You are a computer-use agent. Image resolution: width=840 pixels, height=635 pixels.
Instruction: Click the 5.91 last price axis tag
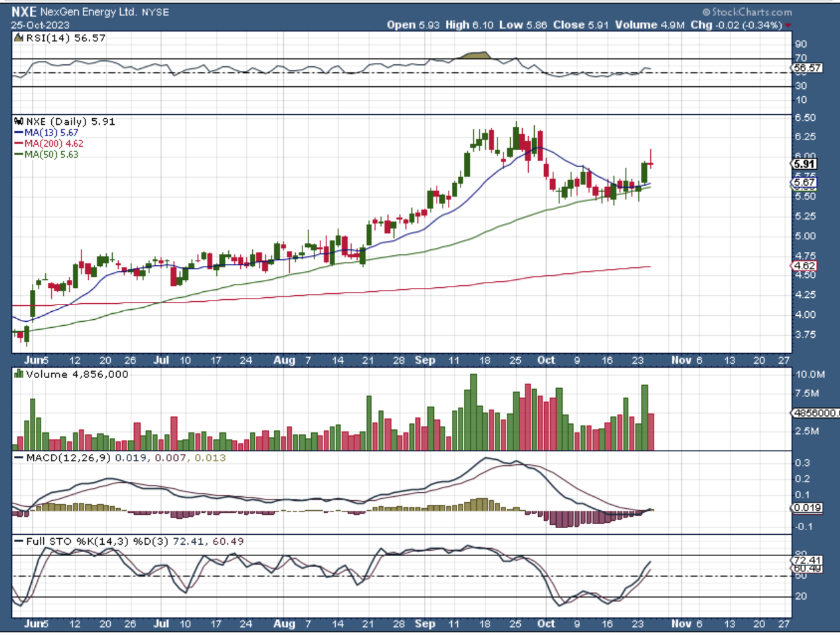805,163
